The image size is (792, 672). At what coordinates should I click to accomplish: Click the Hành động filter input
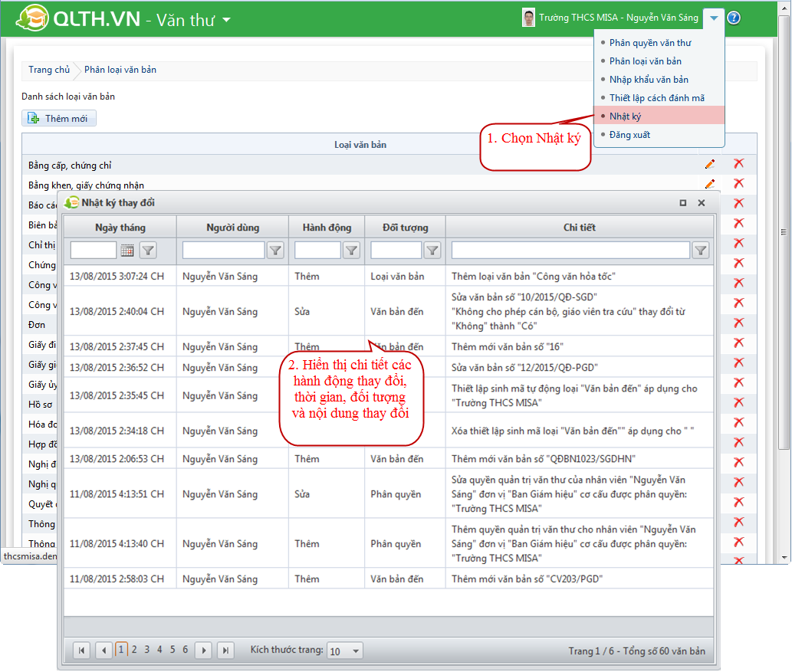click(317, 251)
